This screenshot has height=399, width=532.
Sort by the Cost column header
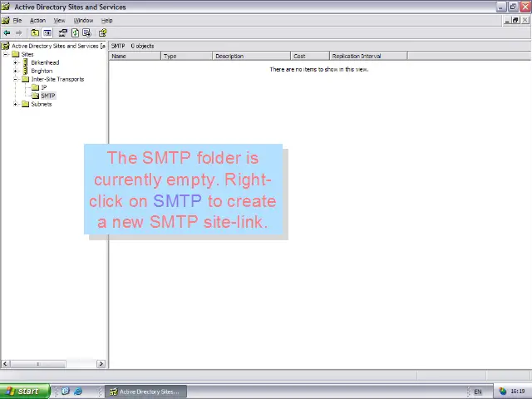point(310,56)
